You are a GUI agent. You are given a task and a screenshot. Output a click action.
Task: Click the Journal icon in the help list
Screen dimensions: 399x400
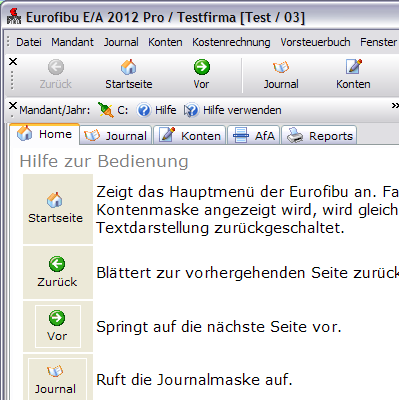pos(55,371)
